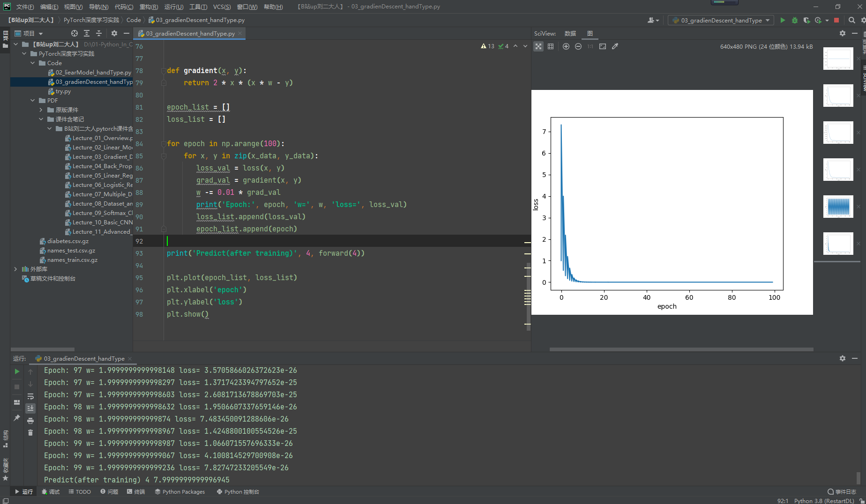Run with coverage shield icon
The width and height of the screenshot is (866, 504).
(x=806, y=20)
